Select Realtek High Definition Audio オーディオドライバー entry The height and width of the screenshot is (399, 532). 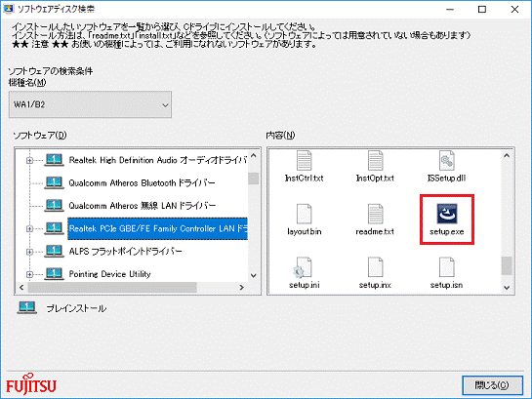click(x=158, y=160)
